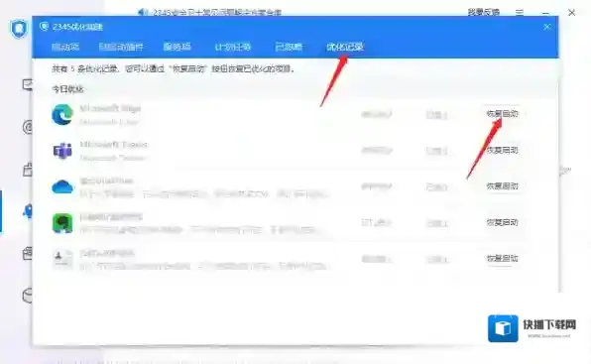591x364 pixels.
Task: Open the 计划任务 tab
Action: tap(233, 47)
